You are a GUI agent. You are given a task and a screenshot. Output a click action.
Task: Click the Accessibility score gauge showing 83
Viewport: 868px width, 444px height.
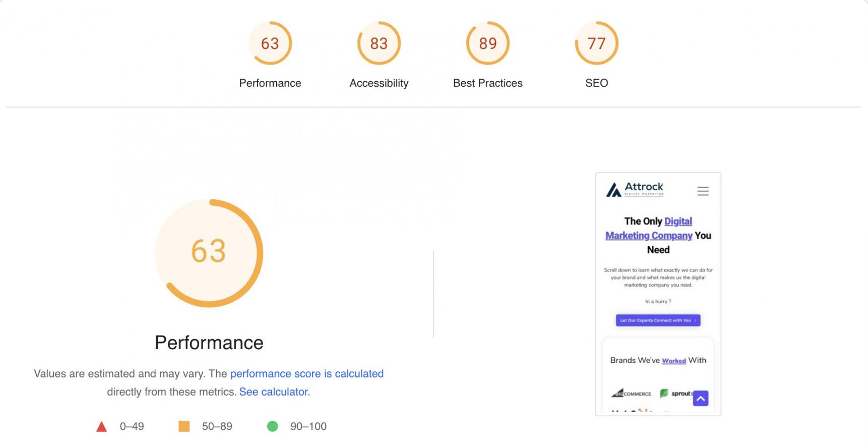(x=379, y=43)
